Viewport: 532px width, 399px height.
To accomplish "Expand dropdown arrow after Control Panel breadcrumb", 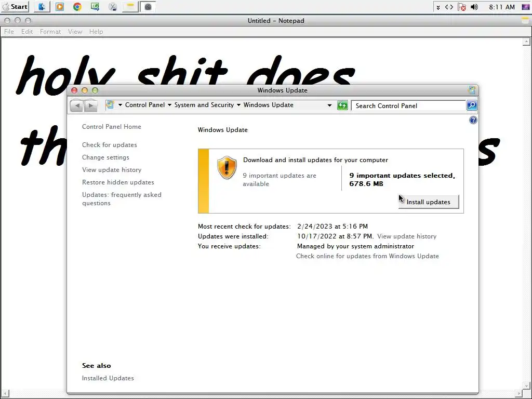I will (x=170, y=105).
